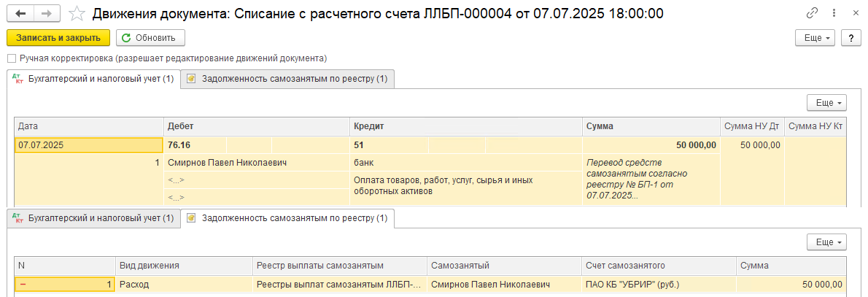Expand Еще menu above the accounting table
This screenshot has width=868, height=297.
point(827,103)
